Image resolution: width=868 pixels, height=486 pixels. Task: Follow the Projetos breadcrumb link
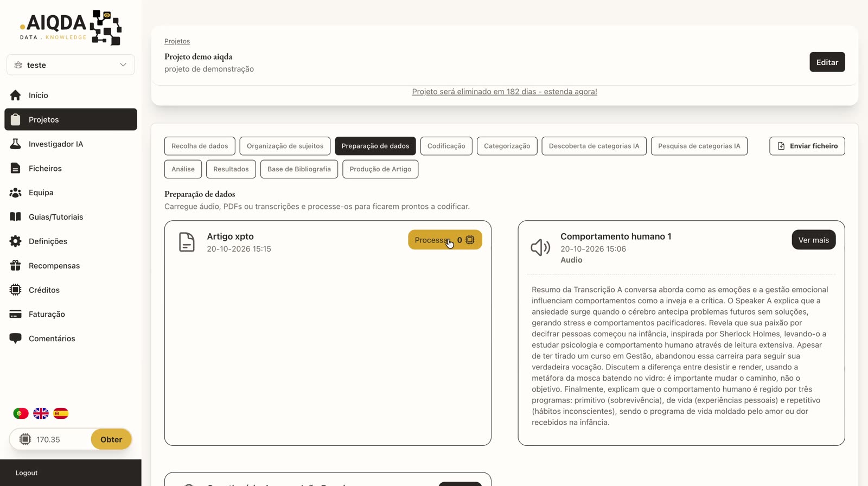pos(177,41)
